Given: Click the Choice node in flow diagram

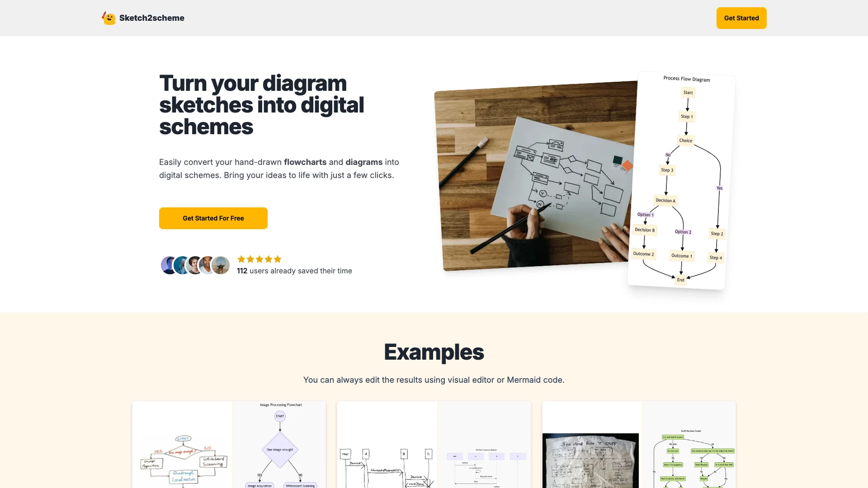Looking at the screenshot, I should point(686,141).
